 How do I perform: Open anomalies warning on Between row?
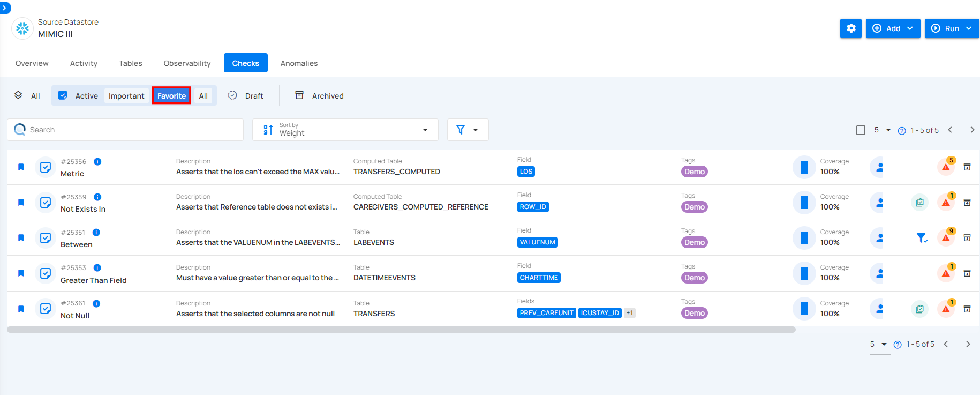point(946,237)
